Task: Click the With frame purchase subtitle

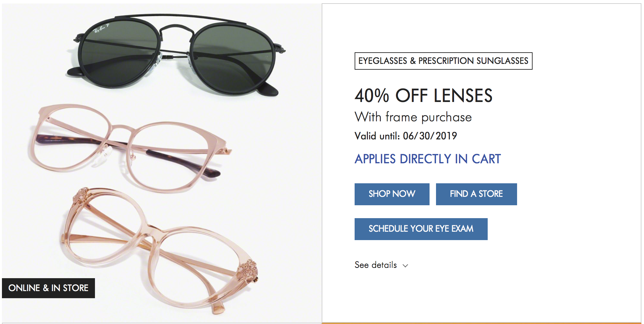Action: click(x=413, y=117)
